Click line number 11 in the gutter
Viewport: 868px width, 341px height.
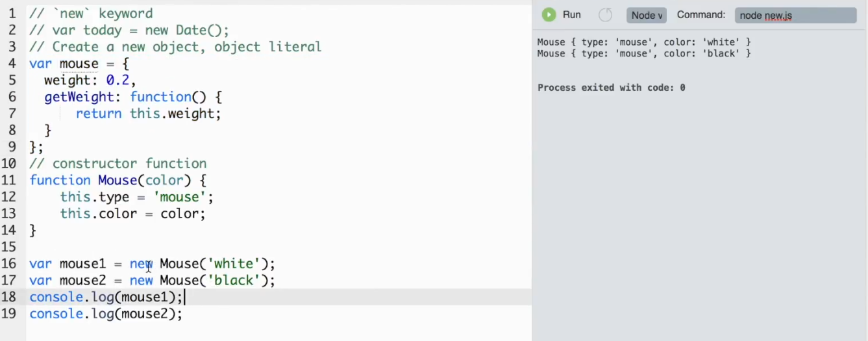point(8,181)
